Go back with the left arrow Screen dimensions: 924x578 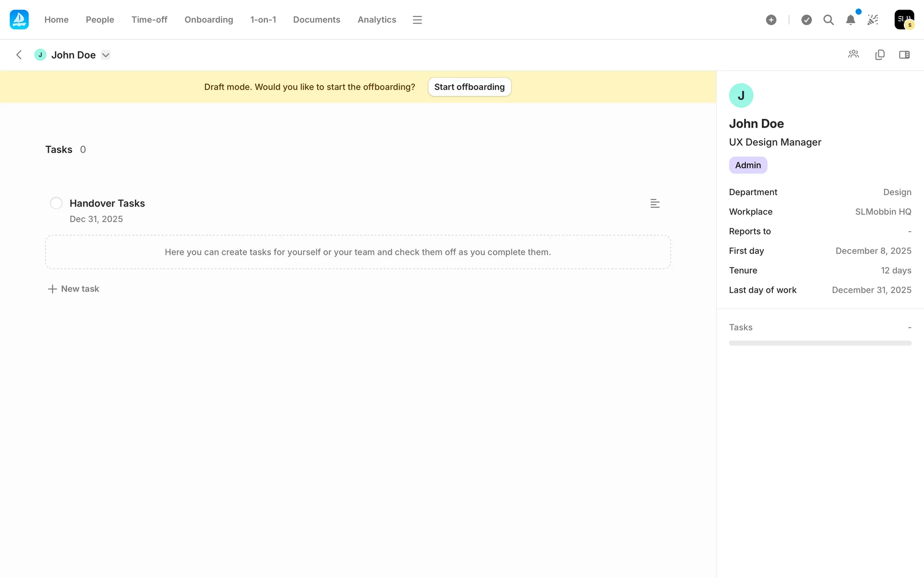pos(19,55)
